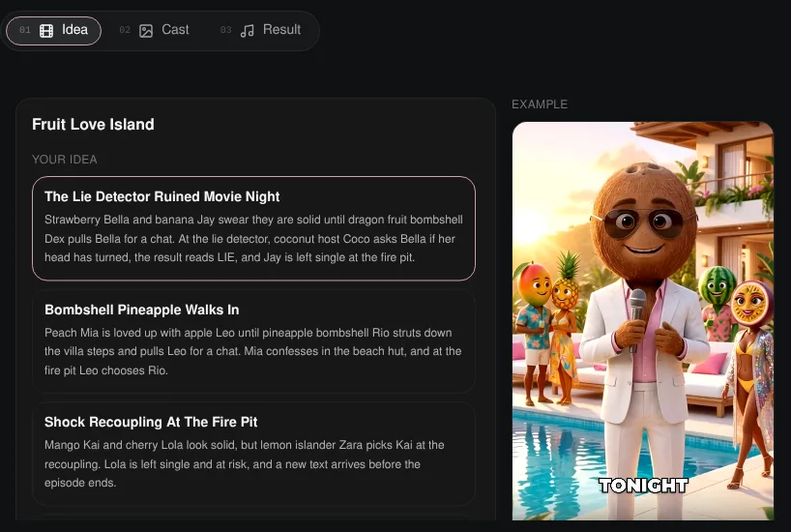Click the TONIGHT caption on the example video

[x=643, y=486]
